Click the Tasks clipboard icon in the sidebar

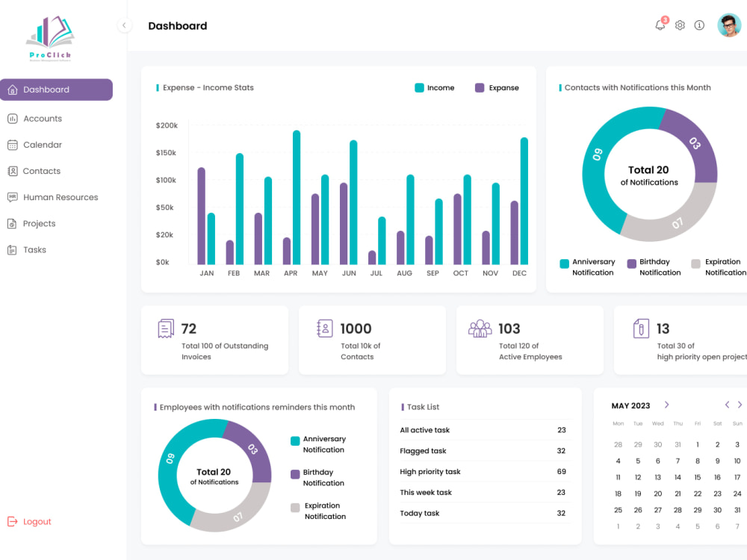coord(13,249)
